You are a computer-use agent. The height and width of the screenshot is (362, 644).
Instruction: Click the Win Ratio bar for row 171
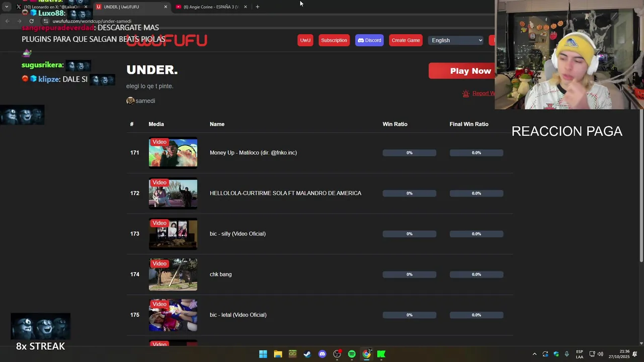(410, 153)
